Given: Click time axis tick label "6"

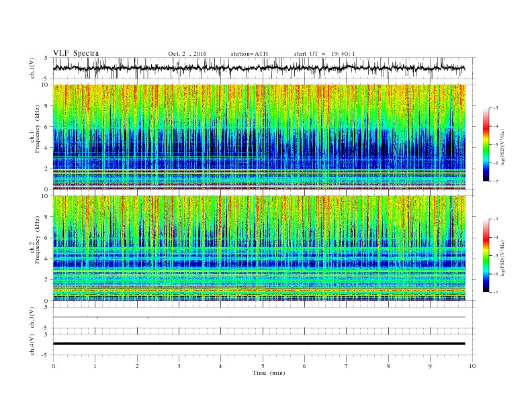Looking at the screenshot, I should point(304,366).
